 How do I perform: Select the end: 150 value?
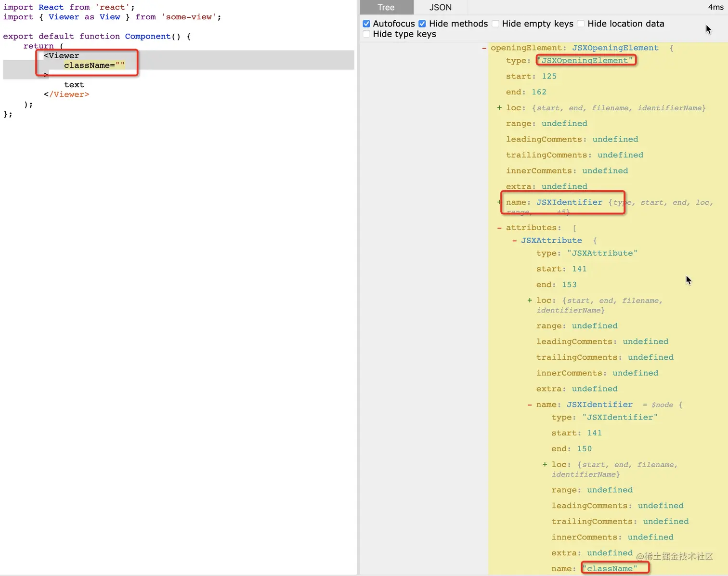585,449
